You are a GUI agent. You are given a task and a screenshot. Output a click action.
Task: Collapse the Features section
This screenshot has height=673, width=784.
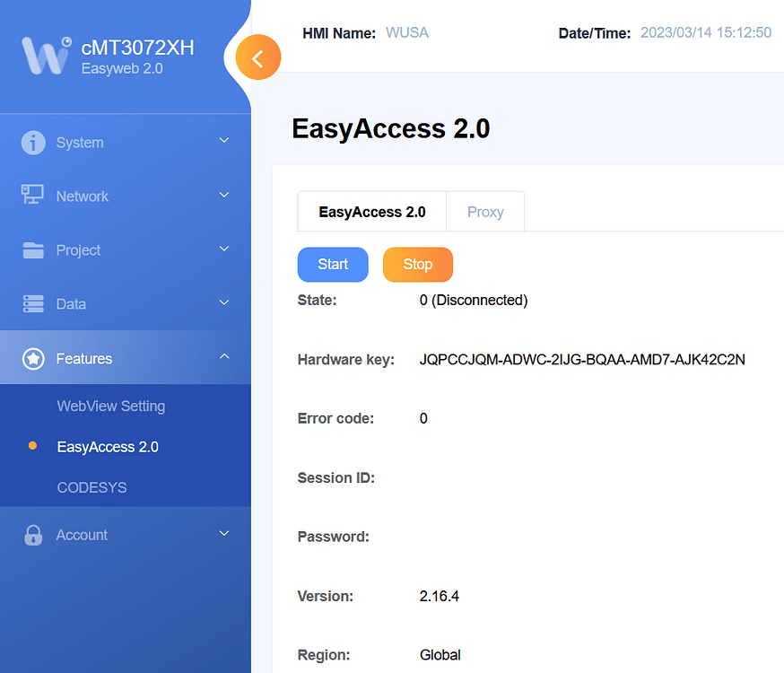tap(223, 357)
